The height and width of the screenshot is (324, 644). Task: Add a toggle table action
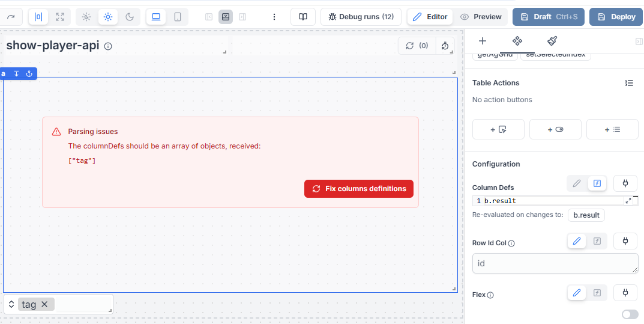[x=555, y=129]
